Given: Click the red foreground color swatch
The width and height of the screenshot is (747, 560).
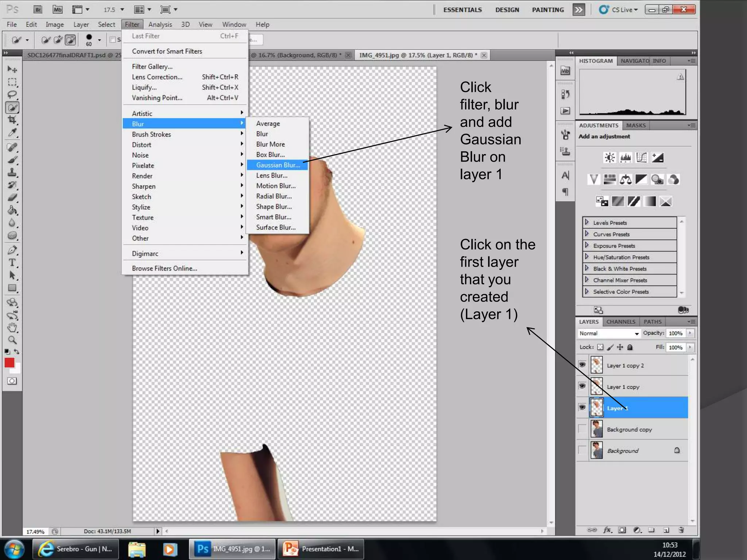Looking at the screenshot, I should click(9, 363).
